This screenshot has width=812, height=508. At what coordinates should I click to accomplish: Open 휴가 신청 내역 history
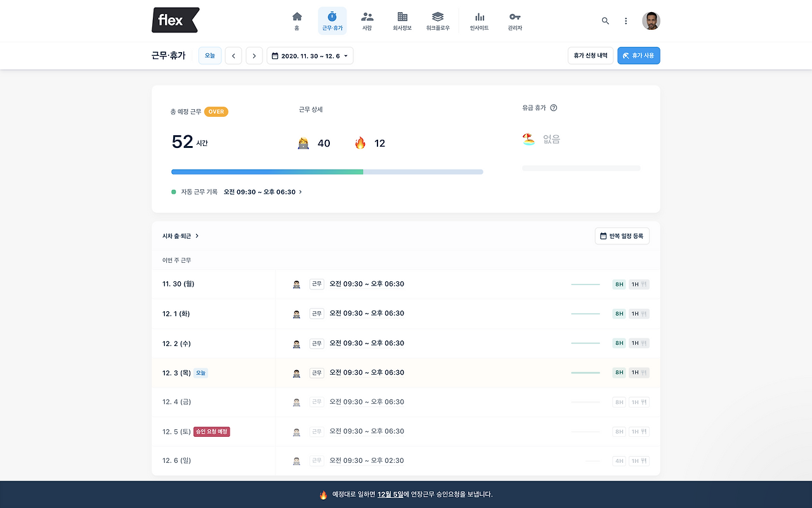click(x=591, y=56)
